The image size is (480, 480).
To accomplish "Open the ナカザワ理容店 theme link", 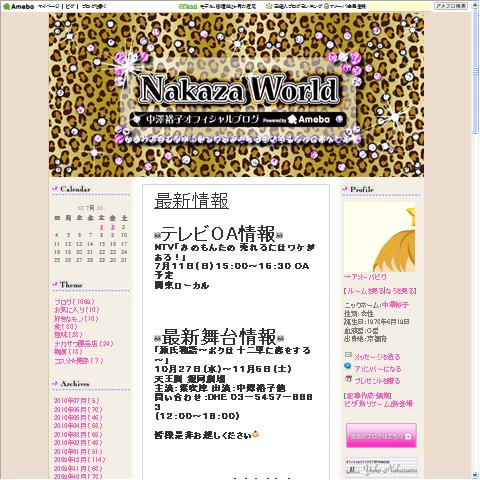I will 84,343.
